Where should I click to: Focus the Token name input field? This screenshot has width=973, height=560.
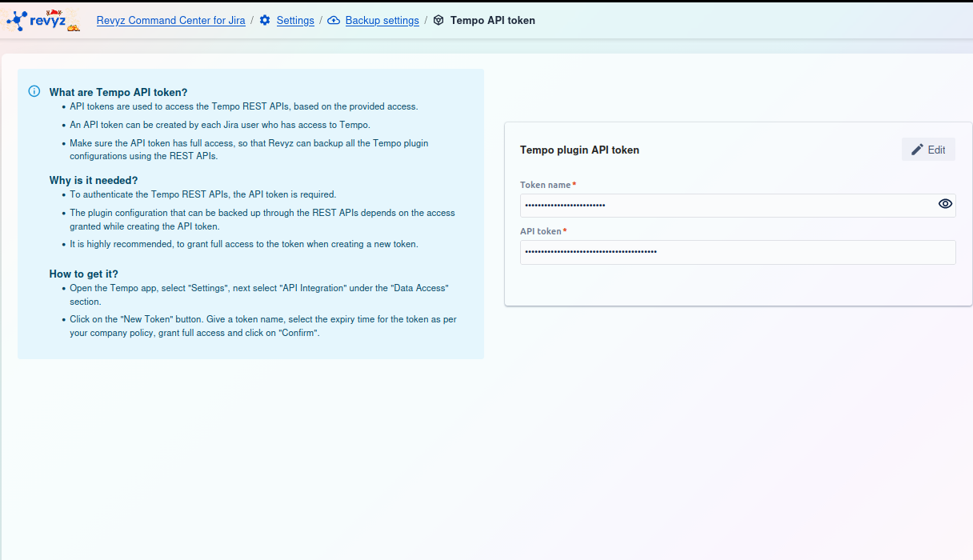720,205
